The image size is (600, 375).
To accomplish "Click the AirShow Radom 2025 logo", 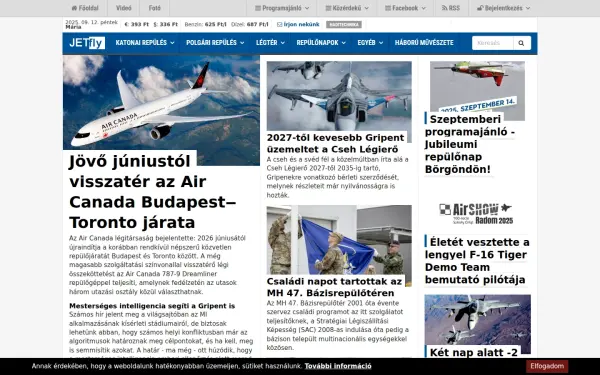I will [x=477, y=214].
